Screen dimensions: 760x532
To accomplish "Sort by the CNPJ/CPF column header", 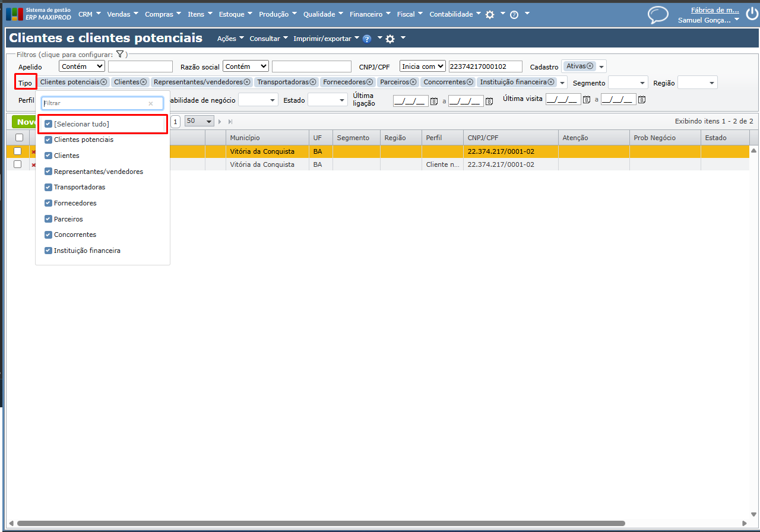I will tap(511, 138).
